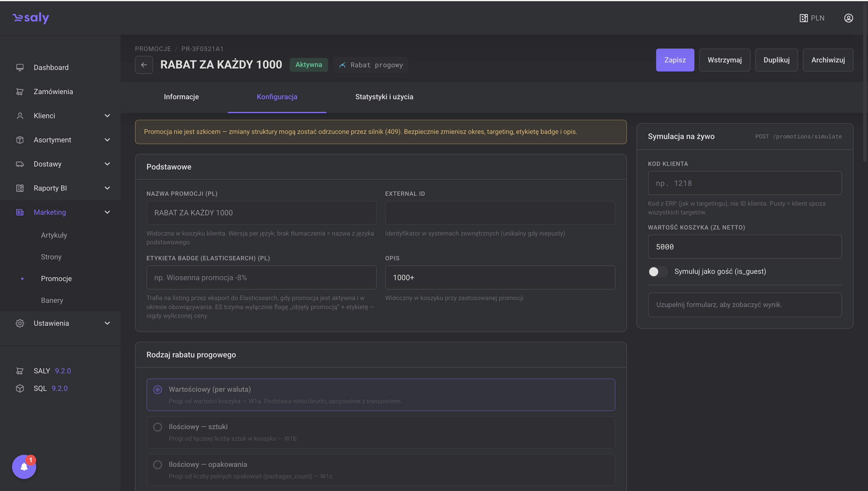This screenshot has height=491, width=868.
Task: Click the Klienci person icon
Action: [20, 116]
